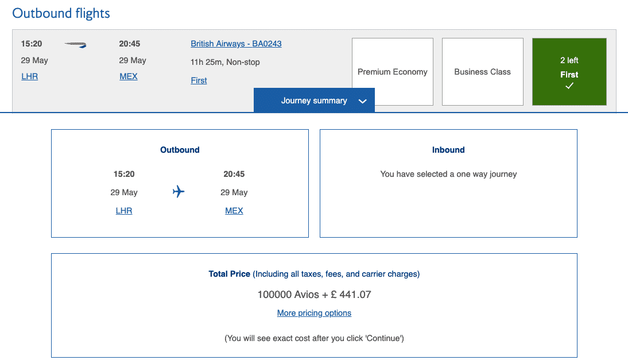
Task: Click the MEX link in Outbound summary
Action: click(234, 211)
